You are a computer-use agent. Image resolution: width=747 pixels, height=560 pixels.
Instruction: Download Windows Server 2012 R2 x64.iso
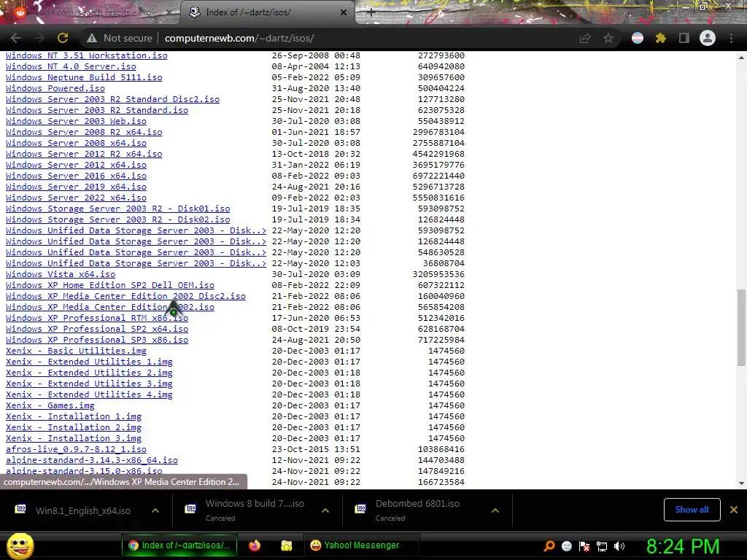coord(84,154)
